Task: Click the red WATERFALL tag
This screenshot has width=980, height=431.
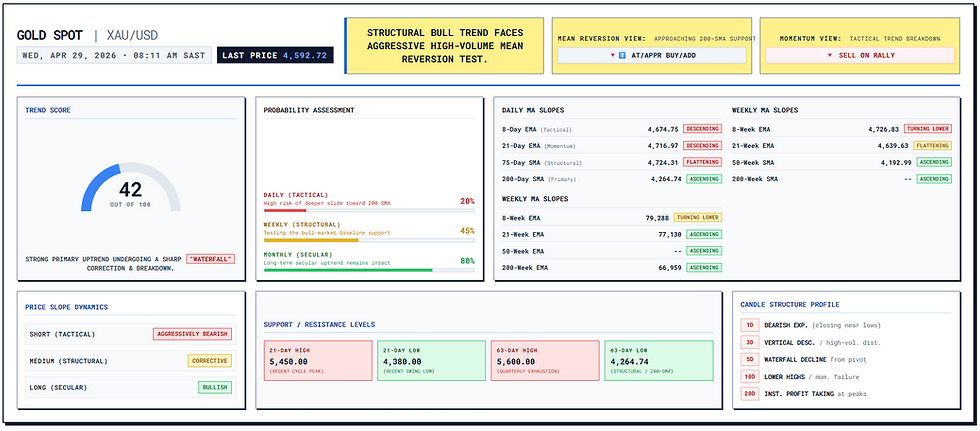Action: pyautogui.click(x=211, y=259)
